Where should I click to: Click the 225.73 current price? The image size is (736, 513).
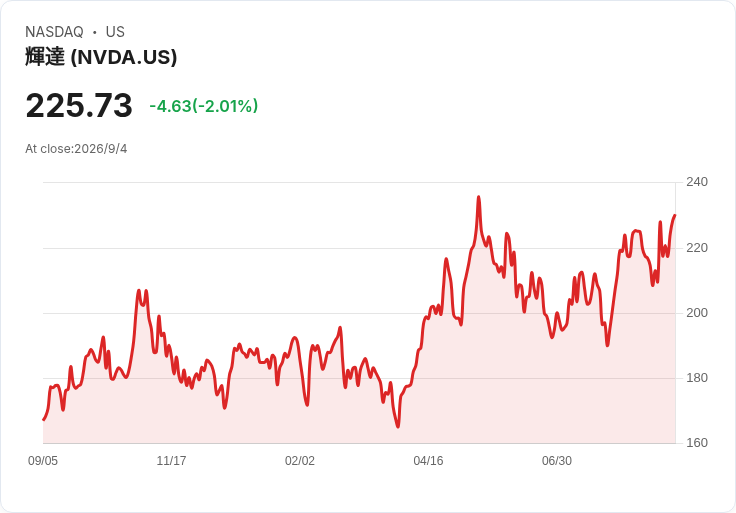click(x=79, y=106)
